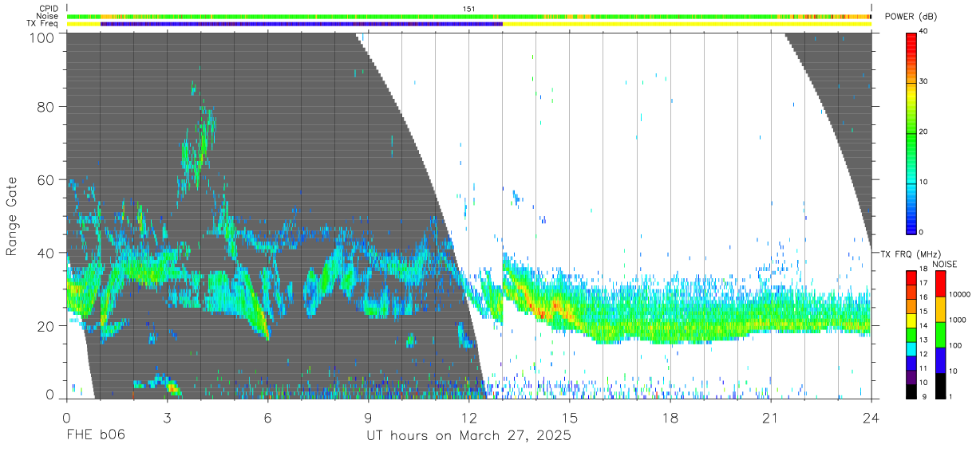Click the 100 label on NOISE scale

tap(955, 345)
